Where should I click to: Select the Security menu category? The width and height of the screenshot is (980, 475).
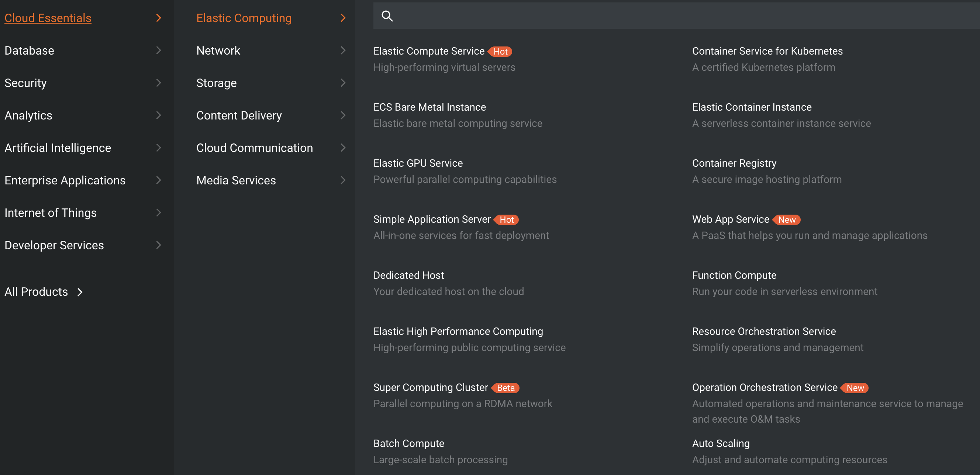25,83
